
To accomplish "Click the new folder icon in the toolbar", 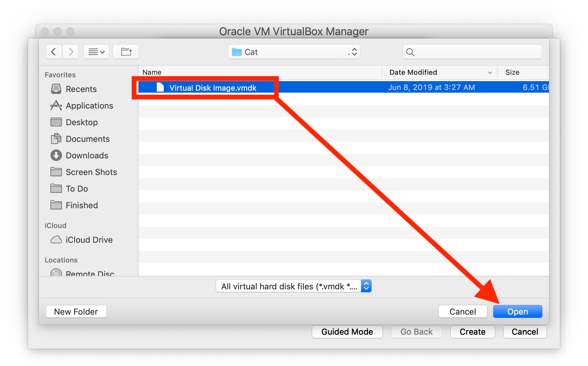I will 125,51.
